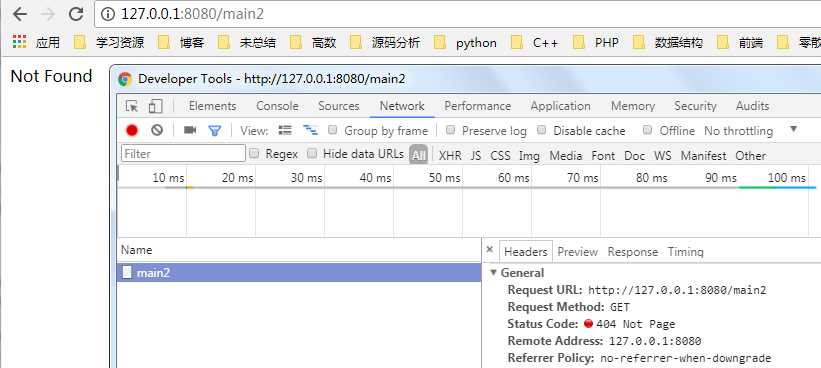Switch to the Console tab
Viewport: 821px width, 368px height.
click(x=277, y=106)
